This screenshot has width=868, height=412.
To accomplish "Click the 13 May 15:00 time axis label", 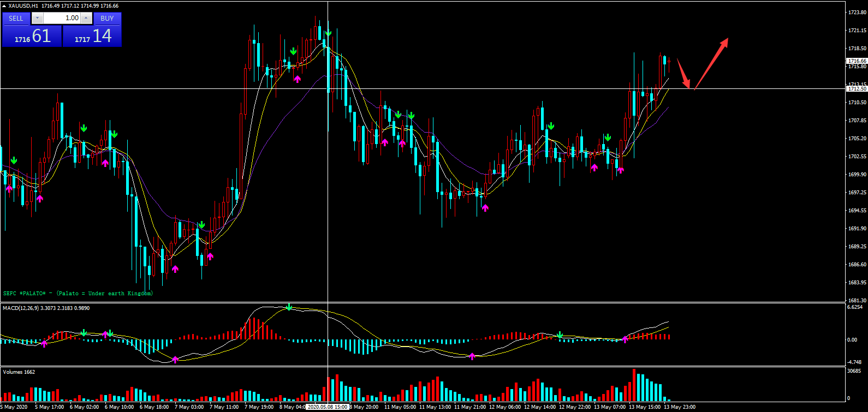I will (644, 407).
